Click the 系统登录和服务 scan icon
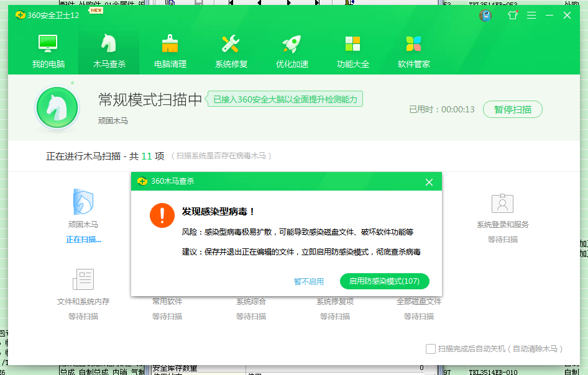 point(502,204)
